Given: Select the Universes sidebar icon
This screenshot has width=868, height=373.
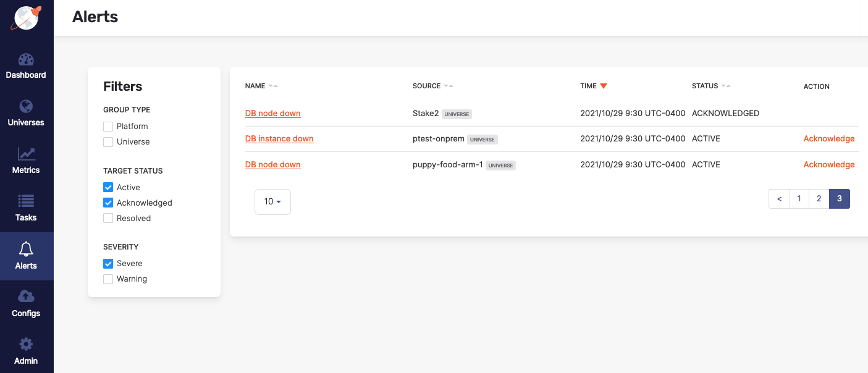Looking at the screenshot, I should 26,114.
